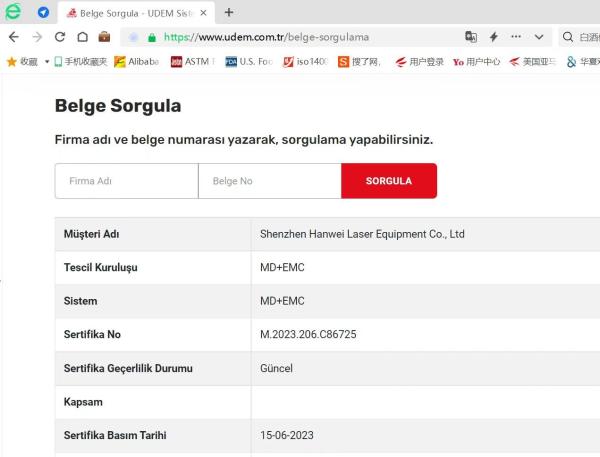Click the Müşteri Adı label
600x457 pixels.
pos(91,234)
